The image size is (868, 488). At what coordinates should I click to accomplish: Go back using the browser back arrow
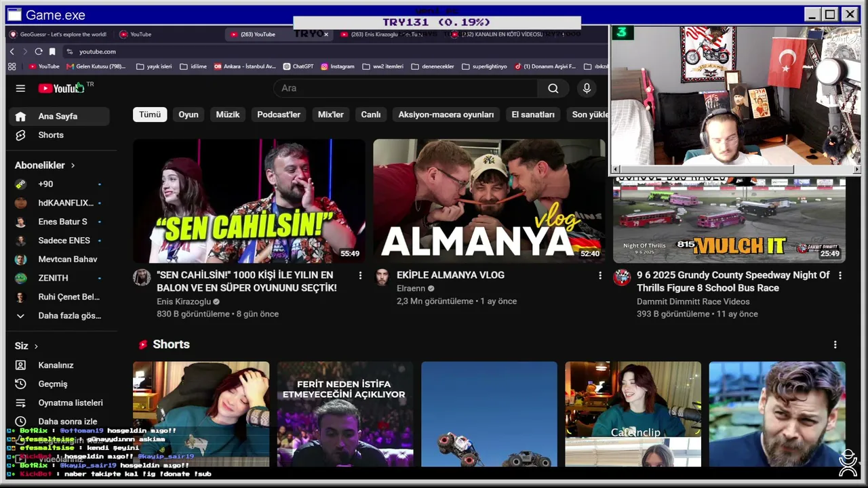point(12,52)
